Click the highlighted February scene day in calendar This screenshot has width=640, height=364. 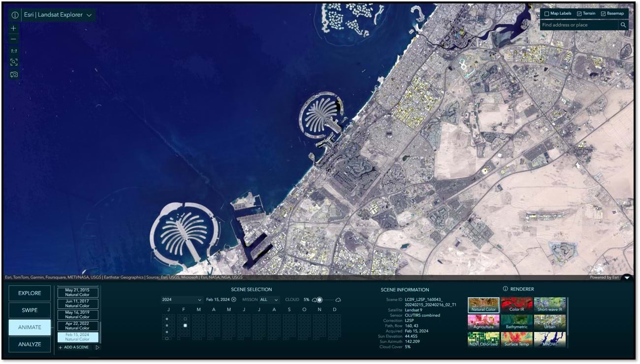[185, 326]
